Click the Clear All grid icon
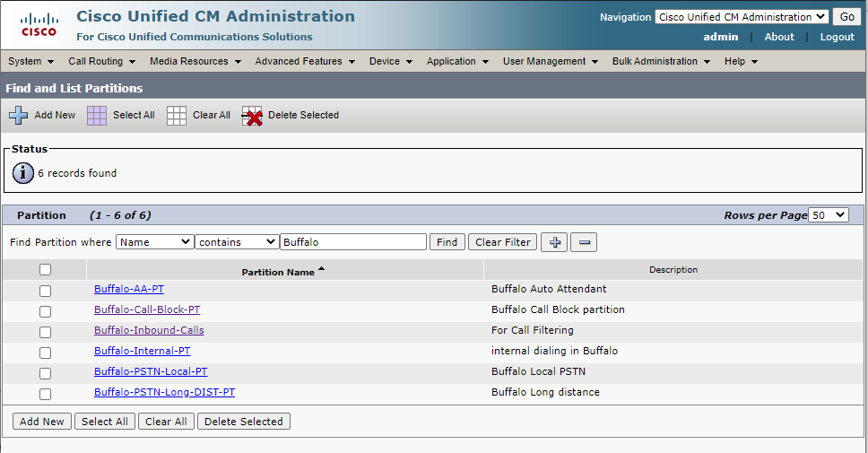The image size is (868, 453). (177, 116)
